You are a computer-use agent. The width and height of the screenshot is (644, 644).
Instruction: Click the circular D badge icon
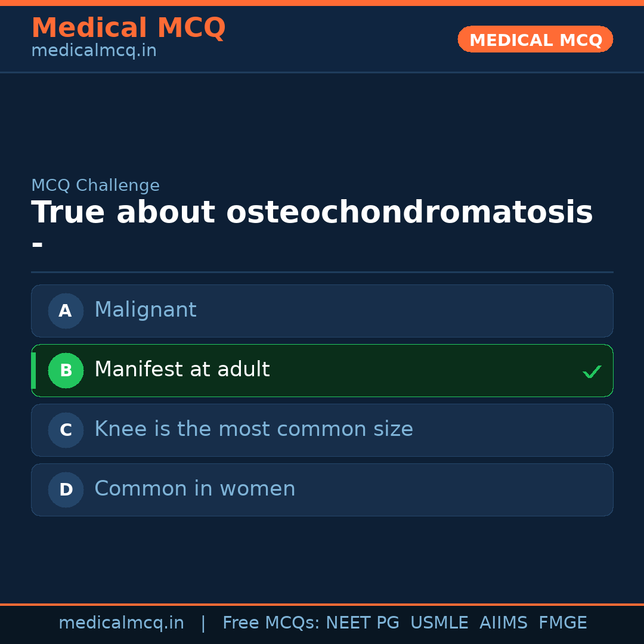(x=66, y=490)
